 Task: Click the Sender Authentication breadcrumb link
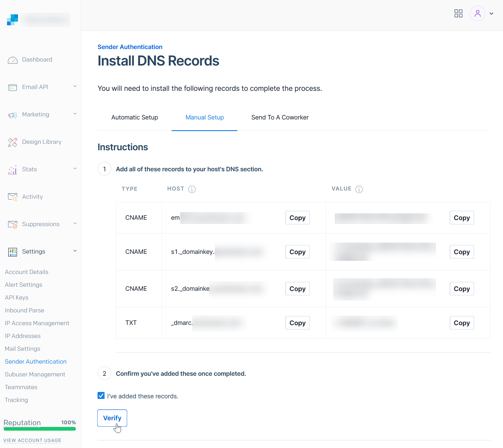(130, 47)
